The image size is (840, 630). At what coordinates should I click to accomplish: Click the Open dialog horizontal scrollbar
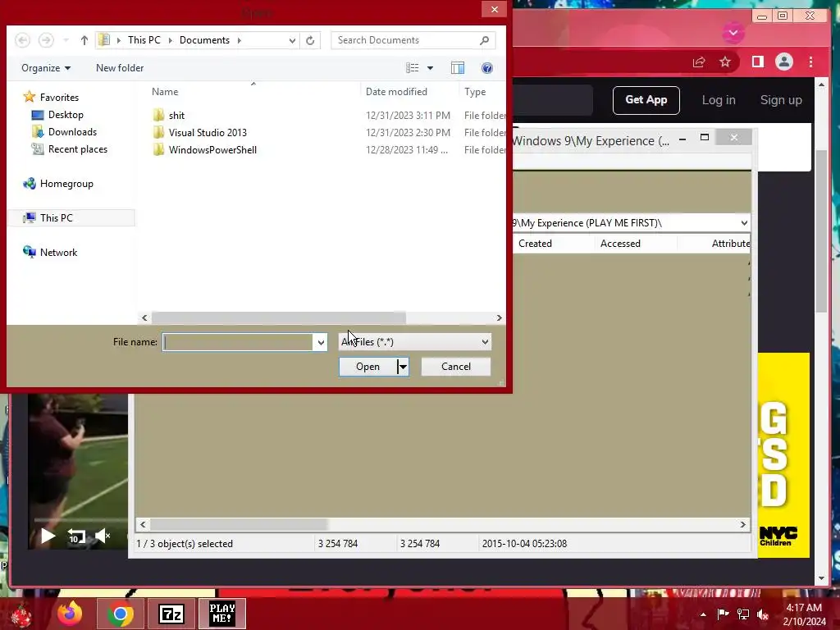[x=279, y=317]
